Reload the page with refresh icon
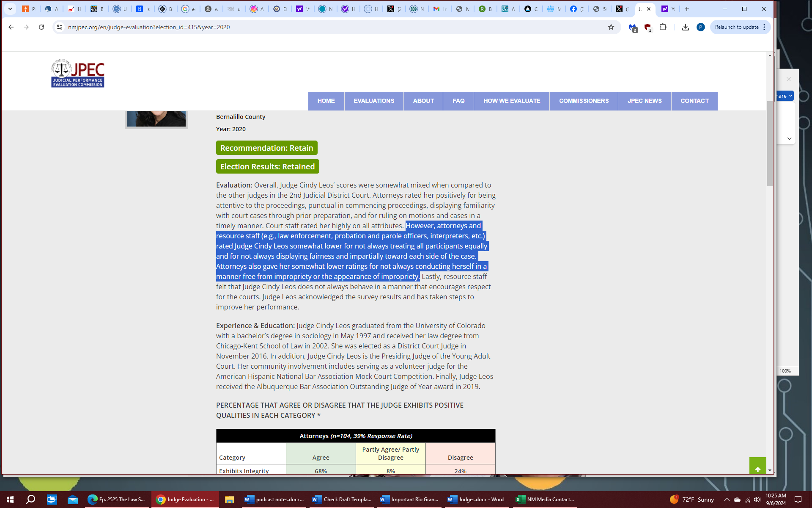The image size is (812, 508). (41, 27)
